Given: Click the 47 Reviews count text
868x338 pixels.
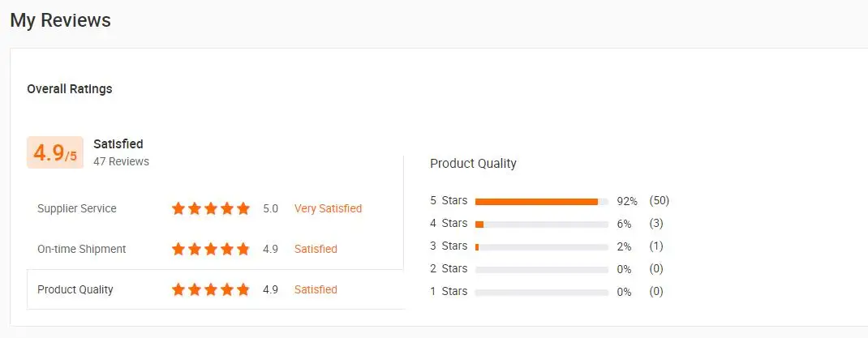Looking at the screenshot, I should pyautogui.click(x=121, y=161).
